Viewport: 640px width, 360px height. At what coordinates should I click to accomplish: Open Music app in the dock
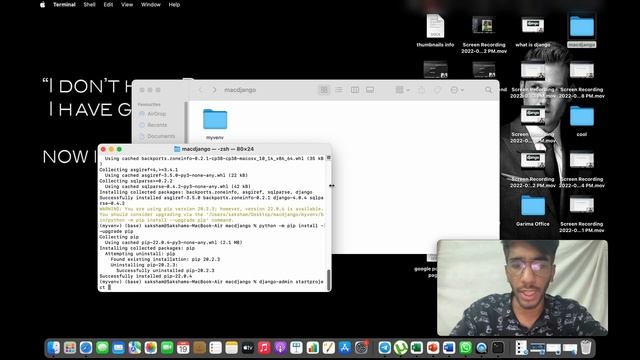coord(264,348)
